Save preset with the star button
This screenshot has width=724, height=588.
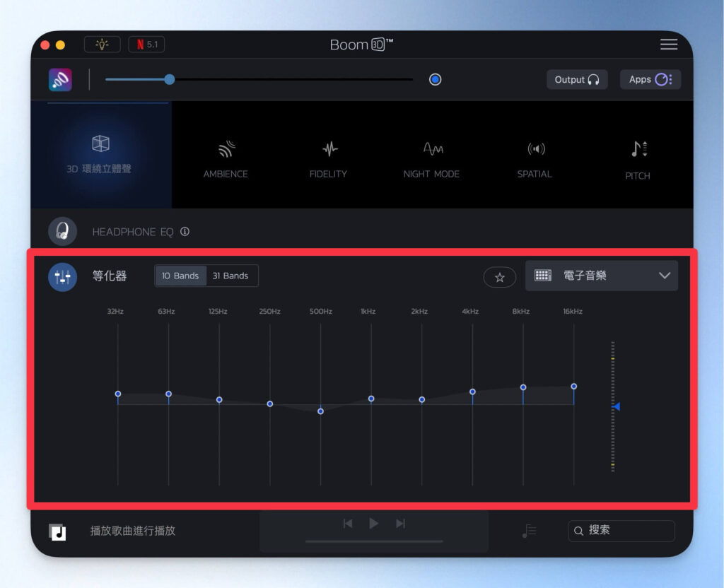coord(499,277)
